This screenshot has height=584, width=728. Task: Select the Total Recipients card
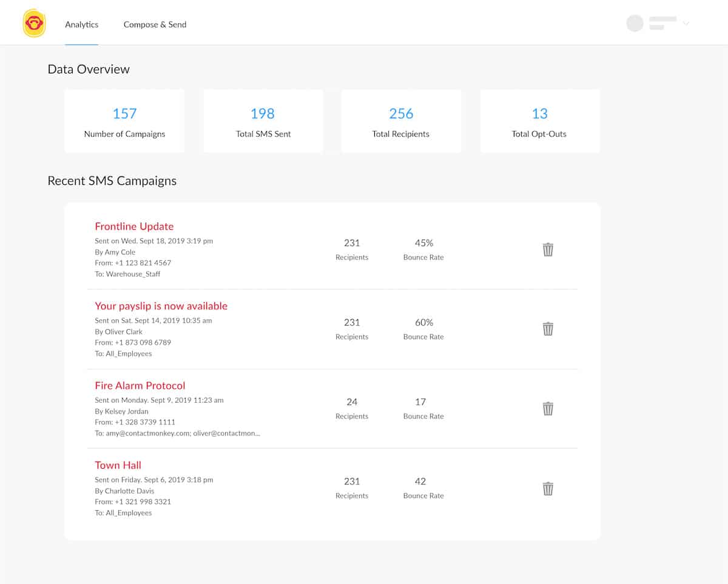(x=401, y=121)
